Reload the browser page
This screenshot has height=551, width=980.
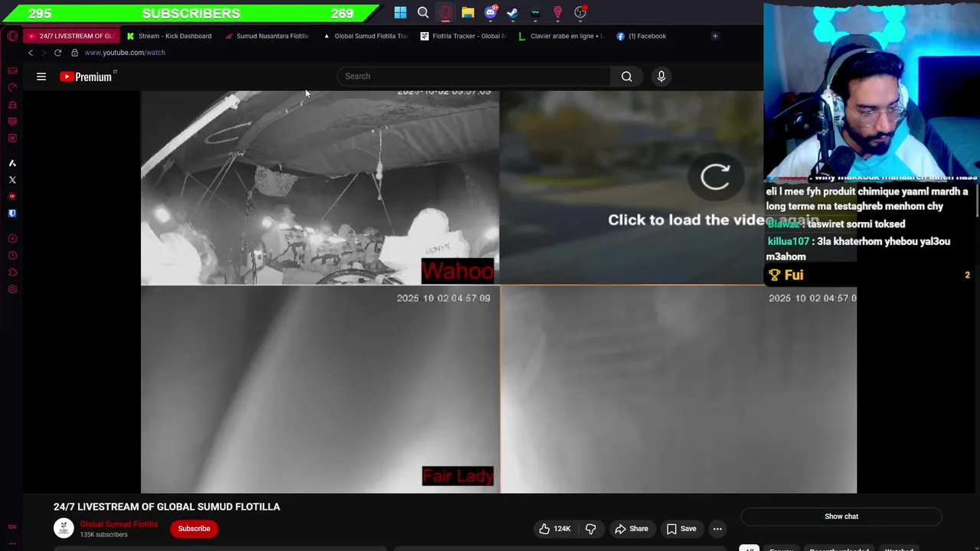[x=57, y=53]
